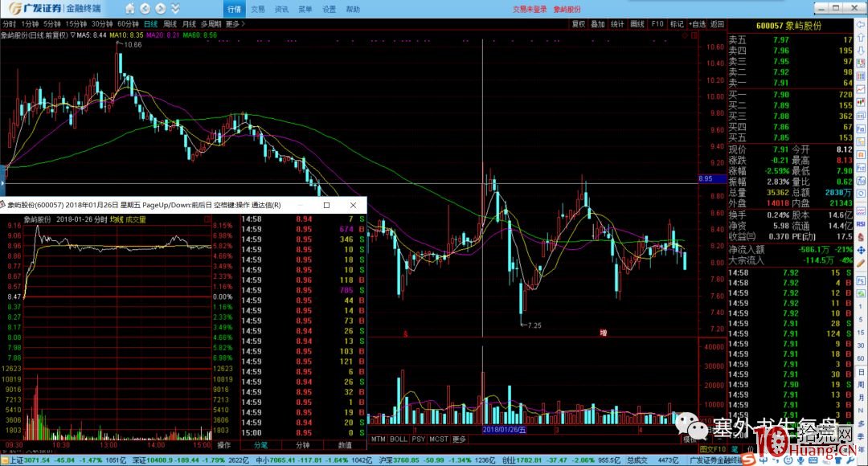Viewport: 868px width, 466px height.
Task: Select the 15分钟 period
Action: click(x=76, y=24)
